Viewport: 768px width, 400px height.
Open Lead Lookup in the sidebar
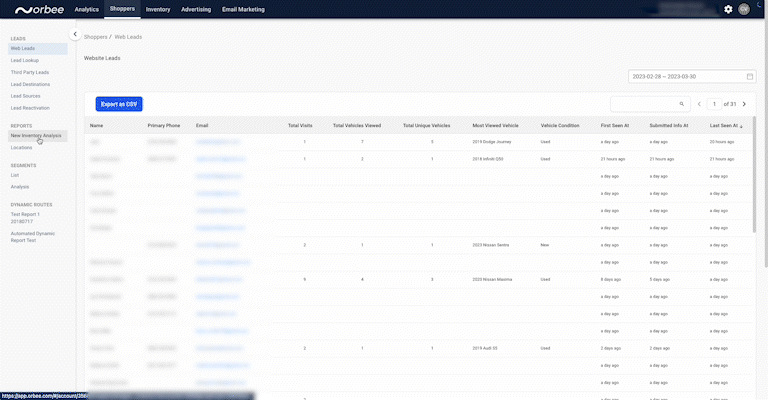[24, 60]
